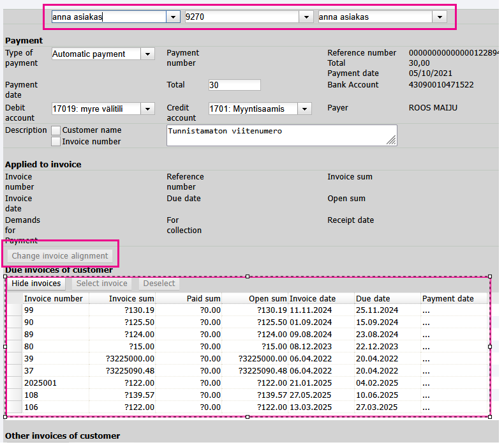Click the reference number value 0000000000000122894
This screenshot has width=504, height=447.
[454, 53]
